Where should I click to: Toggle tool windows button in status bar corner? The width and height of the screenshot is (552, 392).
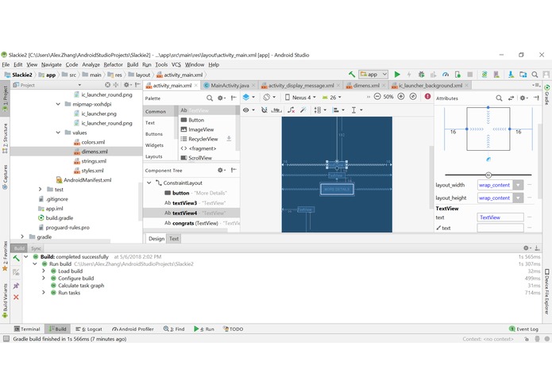6,339
